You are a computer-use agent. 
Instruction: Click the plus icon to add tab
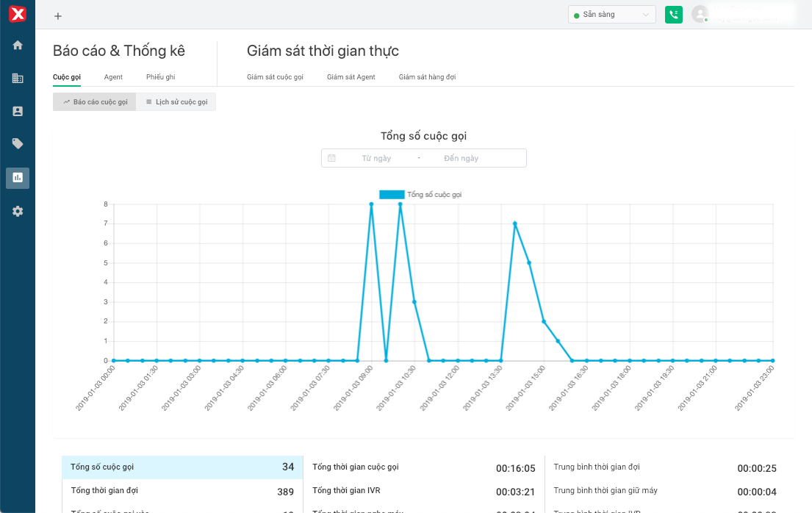(58, 16)
